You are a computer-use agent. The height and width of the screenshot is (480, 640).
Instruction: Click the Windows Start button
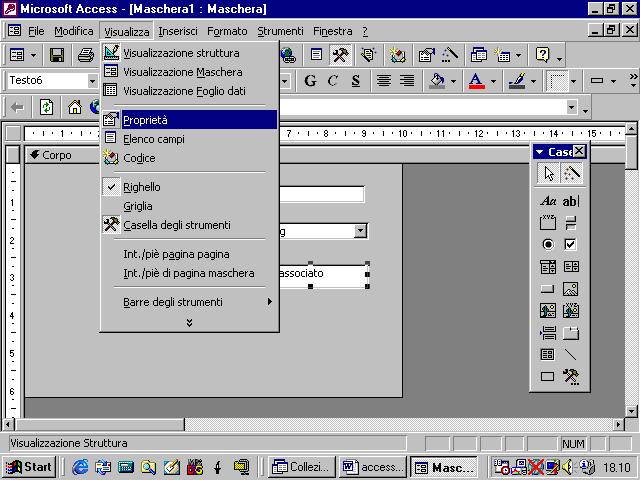29,467
